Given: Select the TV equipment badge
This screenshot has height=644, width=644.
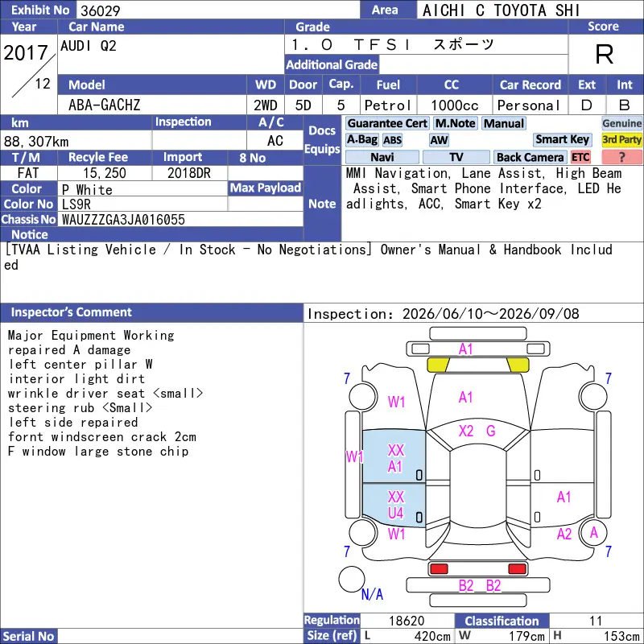Looking at the screenshot, I should coord(456,157).
